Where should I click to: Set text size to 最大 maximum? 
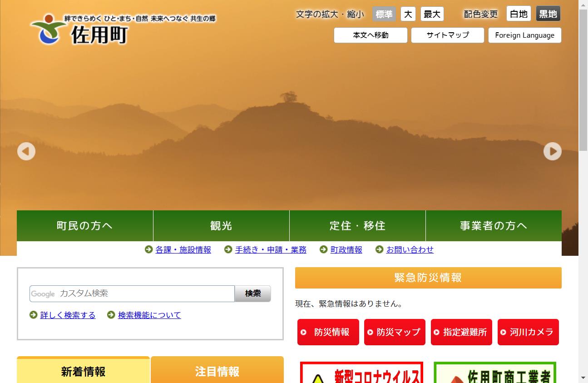(432, 14)
